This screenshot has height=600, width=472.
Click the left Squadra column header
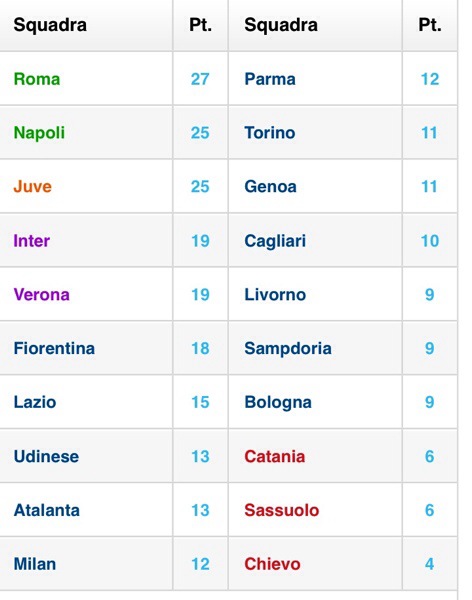pos(50,25)
